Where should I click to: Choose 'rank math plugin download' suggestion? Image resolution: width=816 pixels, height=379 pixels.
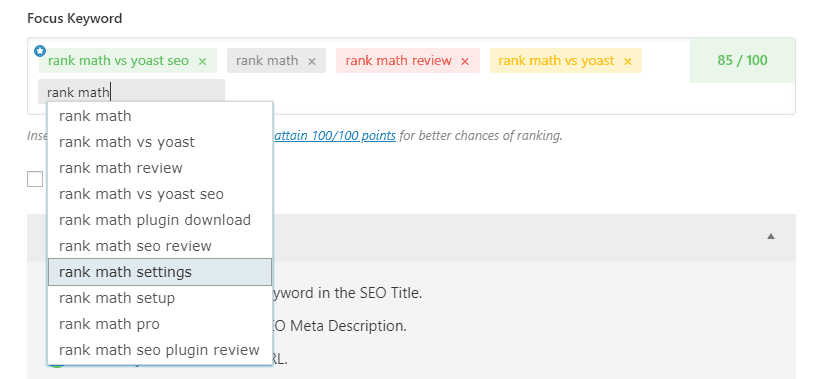[x=160, y=220]
